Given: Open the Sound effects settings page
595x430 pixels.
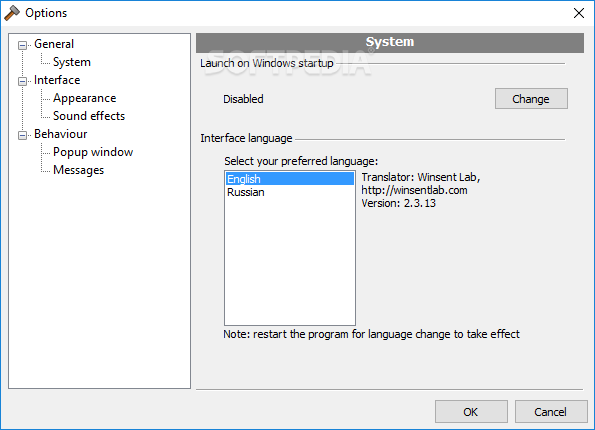Looking at the screenshot, I should (89, 116).
